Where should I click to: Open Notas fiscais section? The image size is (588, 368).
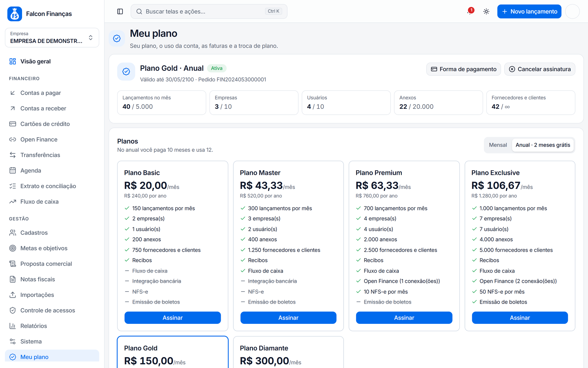52,279
